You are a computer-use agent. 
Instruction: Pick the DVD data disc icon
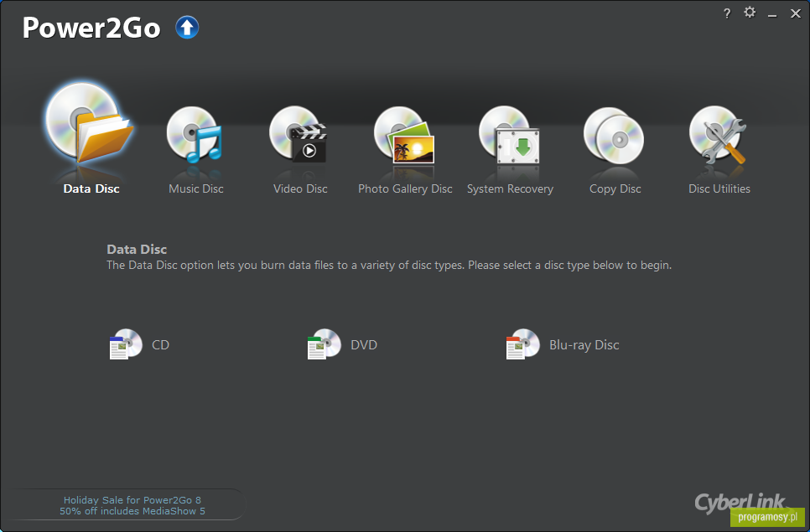[x=324, y=343]
